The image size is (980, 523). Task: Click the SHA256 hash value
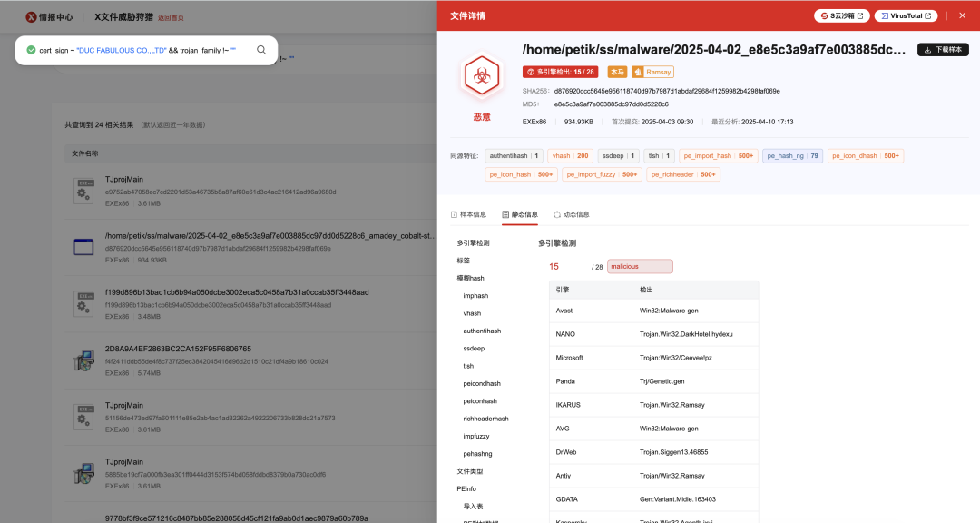point(667,91)
